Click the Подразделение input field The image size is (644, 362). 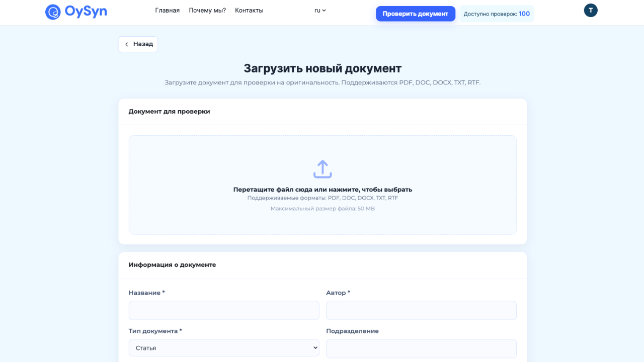(x=421, y=348)
